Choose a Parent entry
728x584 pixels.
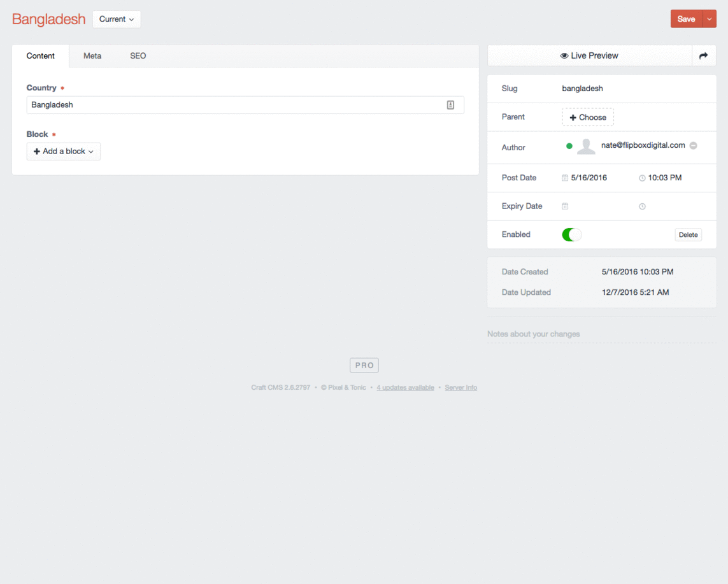click(x=588, y=117)
